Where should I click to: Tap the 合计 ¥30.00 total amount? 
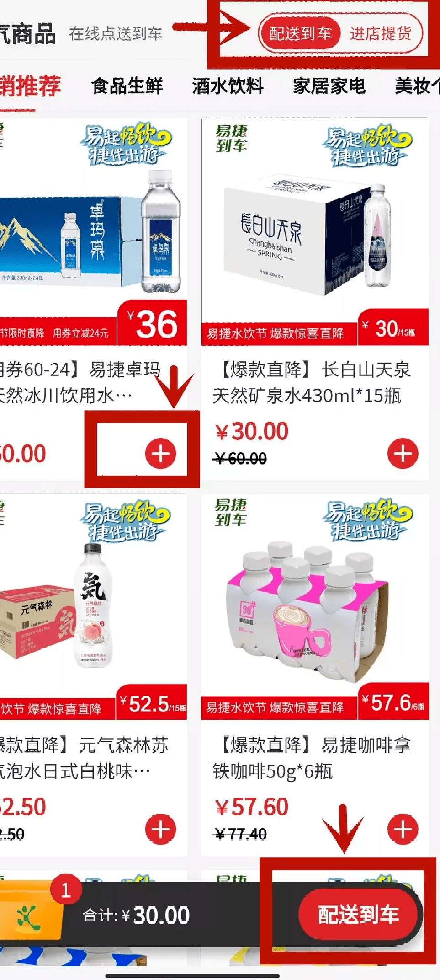pos(136,915)
